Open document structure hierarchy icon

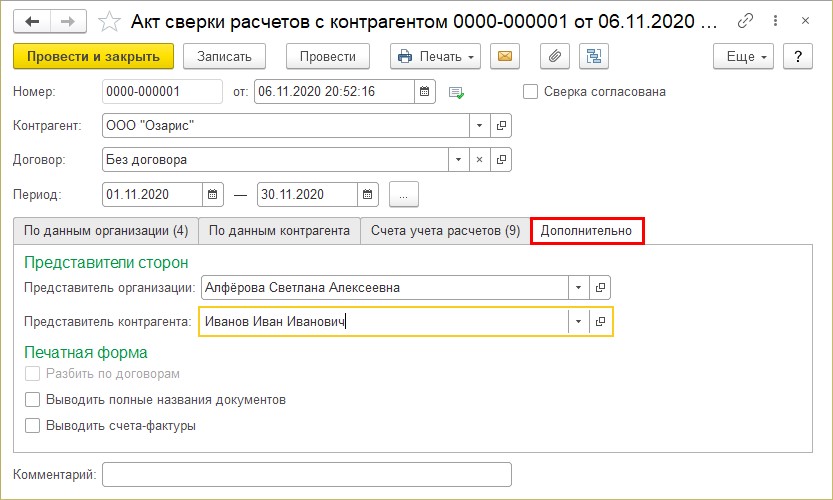[593, 56]
